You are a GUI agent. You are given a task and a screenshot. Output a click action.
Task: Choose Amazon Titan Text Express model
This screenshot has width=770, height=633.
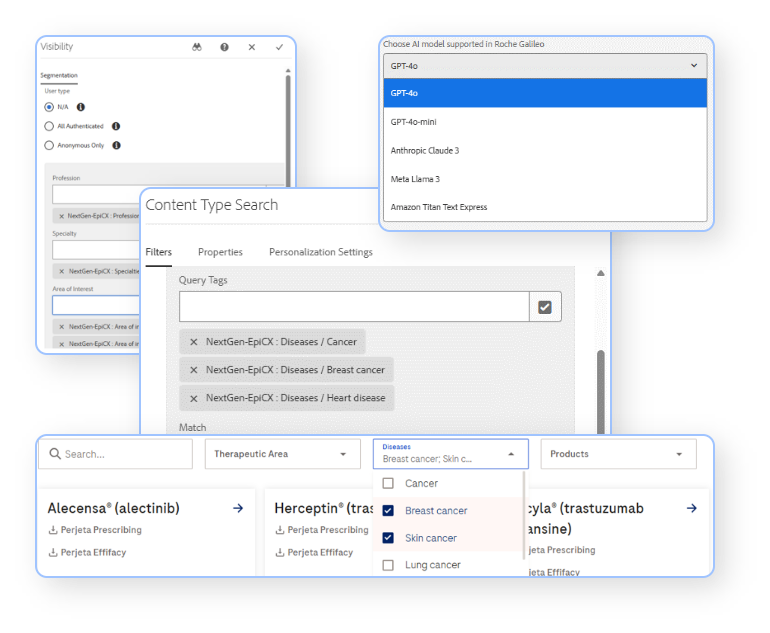coord(545,207)
